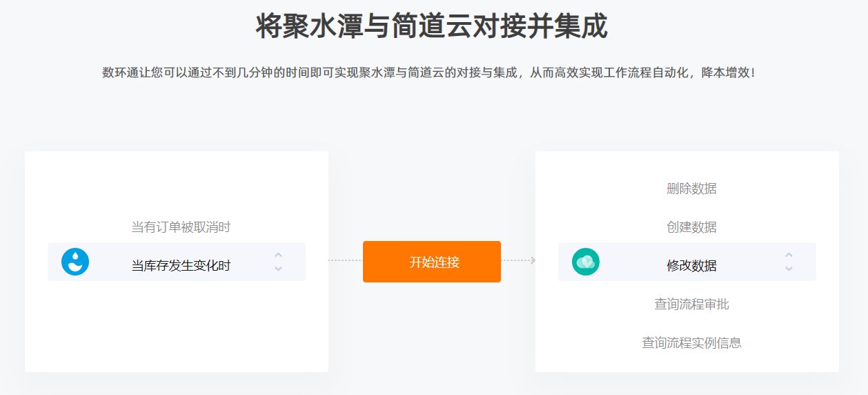Step down in the 聚水潭 trigger selector
The height and width of the screenshot is (395, 868).
pyautogui.click(x=278, y=268)
